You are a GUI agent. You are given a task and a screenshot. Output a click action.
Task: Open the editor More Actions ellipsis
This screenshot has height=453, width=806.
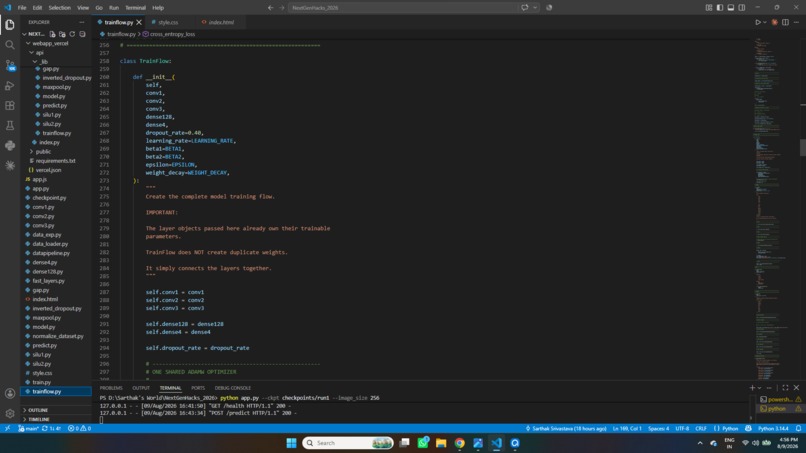[x=796, y=22]
